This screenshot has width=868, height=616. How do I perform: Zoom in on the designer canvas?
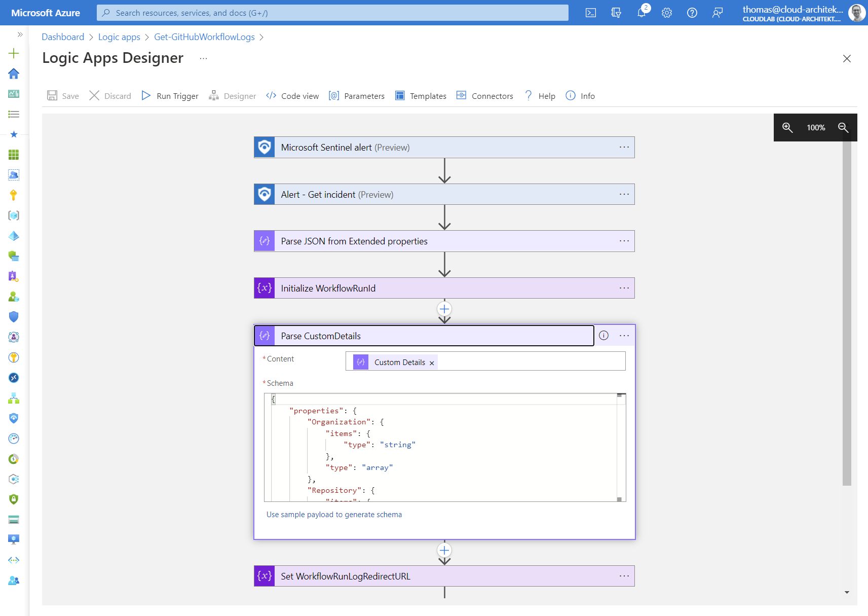click(x=787, y=127)
